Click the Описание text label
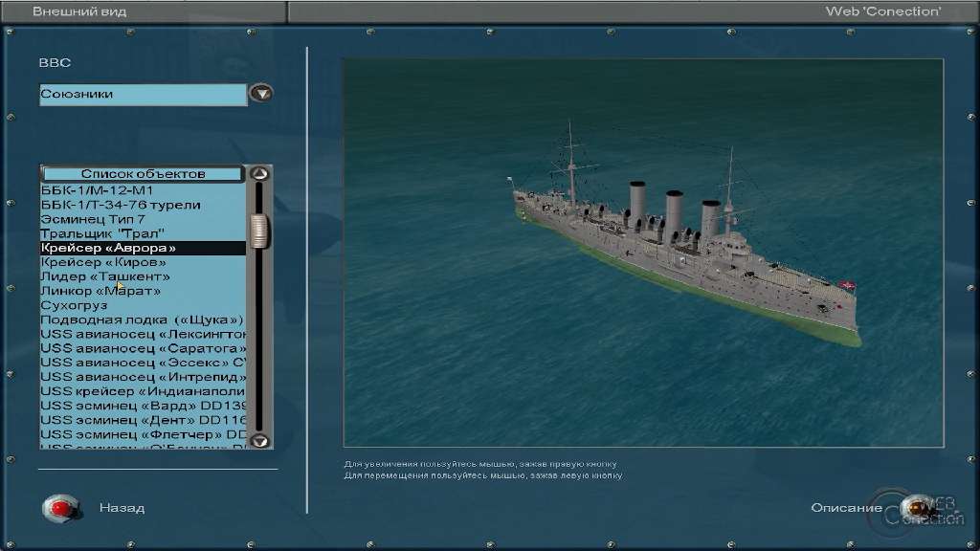The width and height of the screenshot is (980, 551). (x=846, y=508)
